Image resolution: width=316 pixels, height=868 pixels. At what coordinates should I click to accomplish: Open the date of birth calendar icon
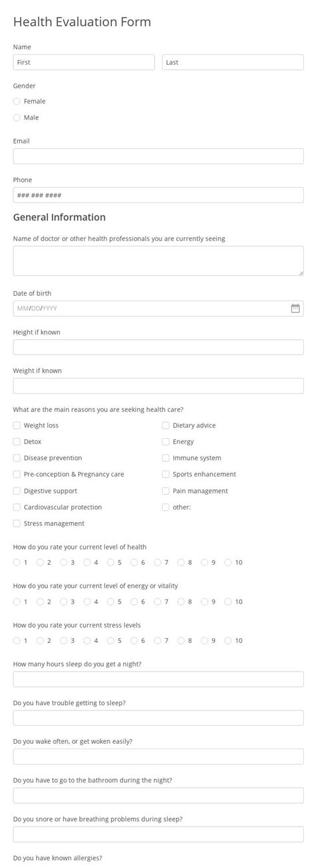point(295,308)
